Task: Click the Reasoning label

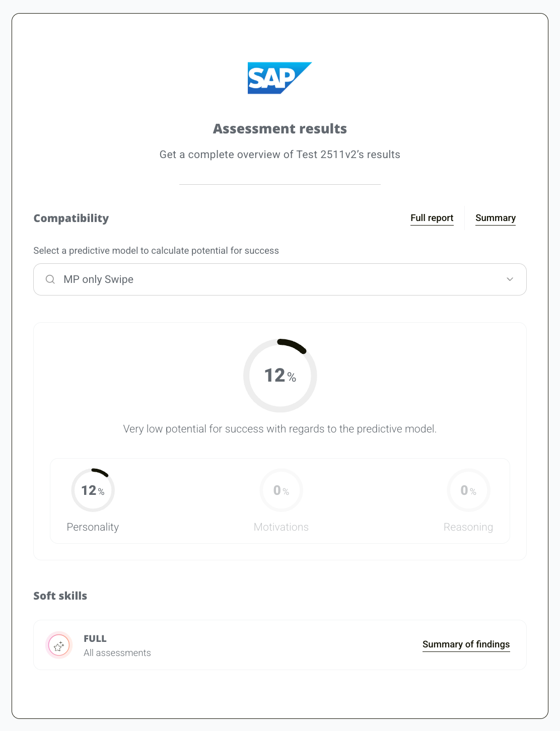Action: (x=468, y=527)
